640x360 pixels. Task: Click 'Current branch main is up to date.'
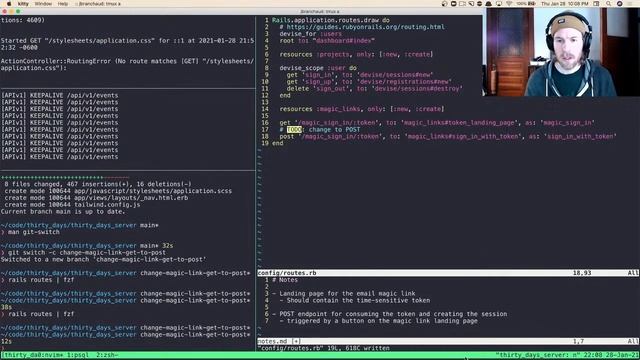tap(63, 211)
